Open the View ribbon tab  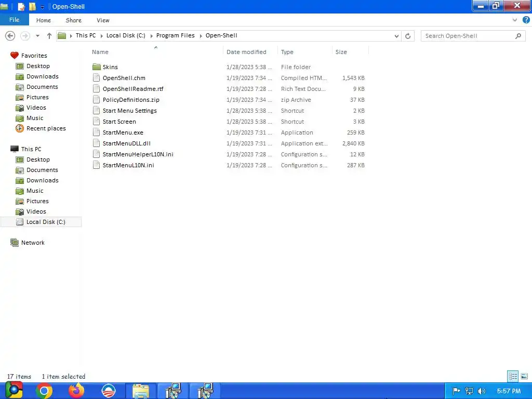click(x=103, y=20)
